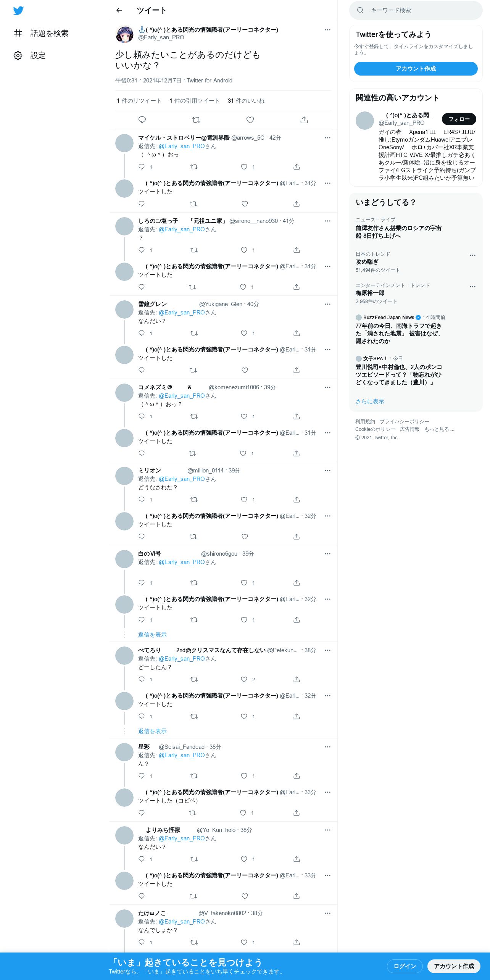Like the reply from @arrows_5G
Screen dimensions: 490x980
244,167
